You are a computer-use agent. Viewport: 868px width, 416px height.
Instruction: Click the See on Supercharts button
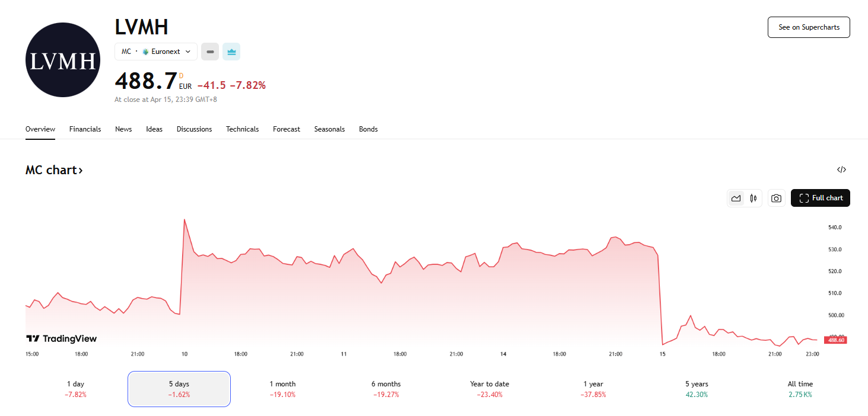tap(809, 27)
